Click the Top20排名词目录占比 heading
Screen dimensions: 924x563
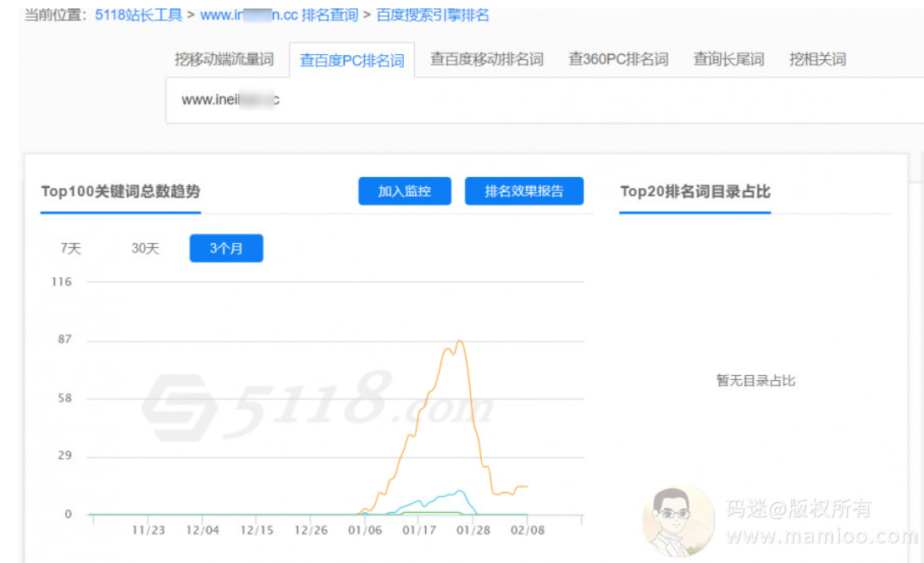coord(695,191)
